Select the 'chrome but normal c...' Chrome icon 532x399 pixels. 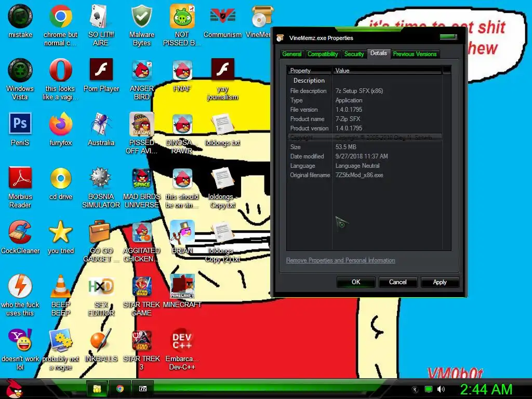(x=60, y=25)
